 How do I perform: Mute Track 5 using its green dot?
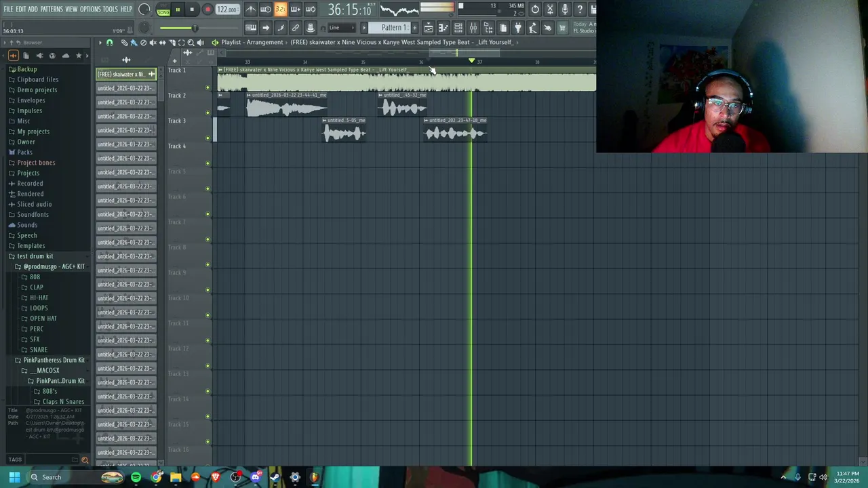[x=208, y=188]
